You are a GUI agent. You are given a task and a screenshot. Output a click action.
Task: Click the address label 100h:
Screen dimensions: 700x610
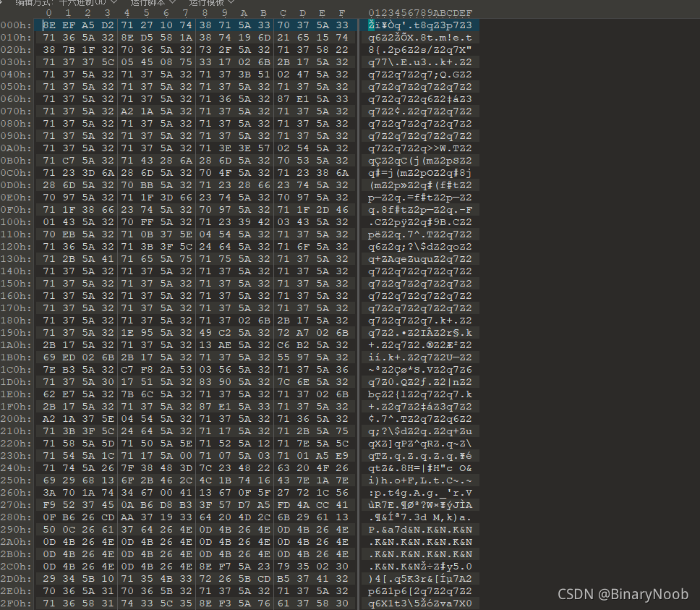pos(16,222)
